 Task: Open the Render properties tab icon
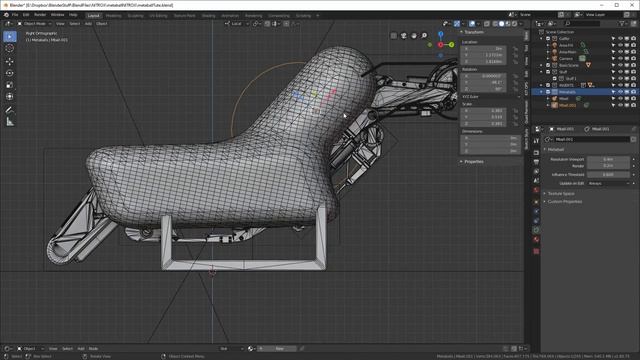[536, 153]
